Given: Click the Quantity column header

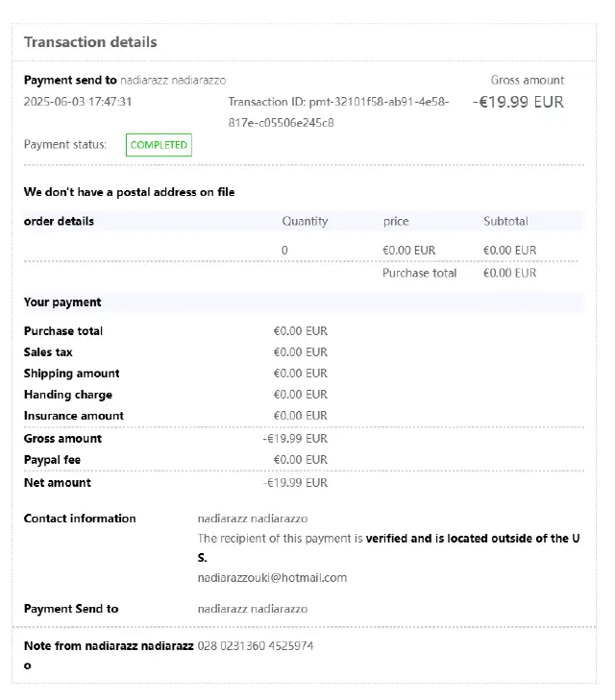Looking at the screenshot, I should tap(305, 221).
